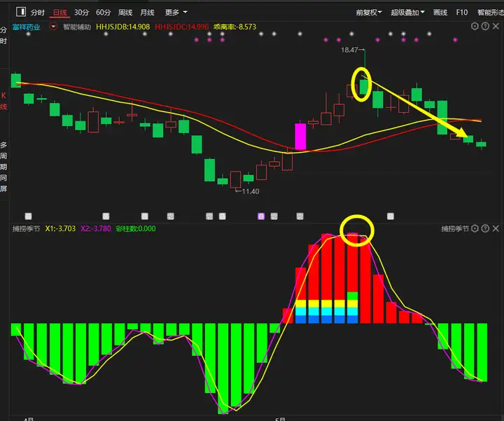Viewport: 504px width, 421px height.
Task: Open F10 company info
Action: click(x=461, y=13)
